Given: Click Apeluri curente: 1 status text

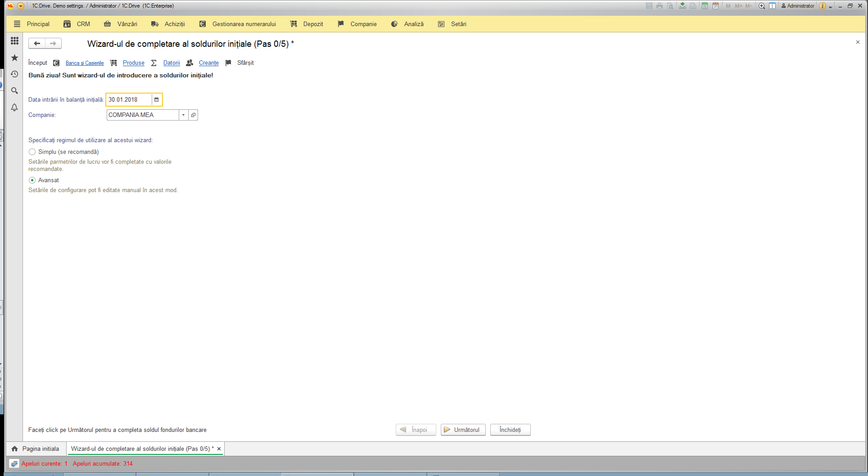Looking at the screenshot, I should point(44,463).
